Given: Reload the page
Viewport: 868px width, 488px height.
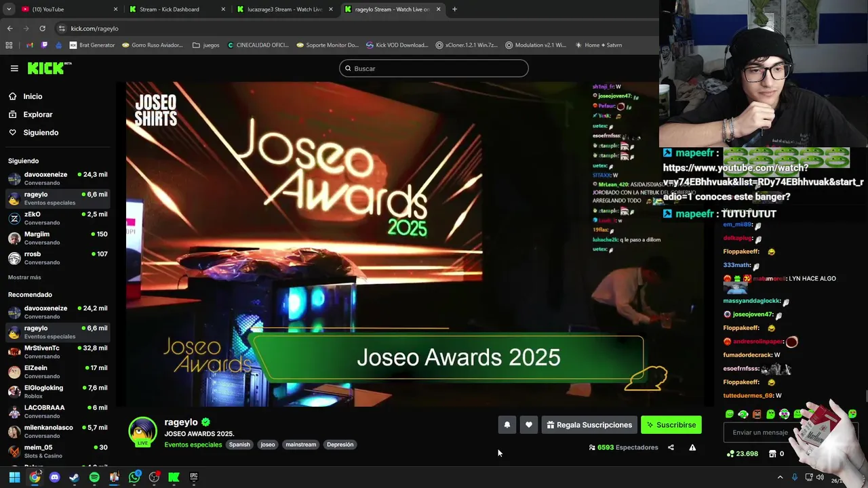Looking at the screenshot, I should (x=42, y=28).
